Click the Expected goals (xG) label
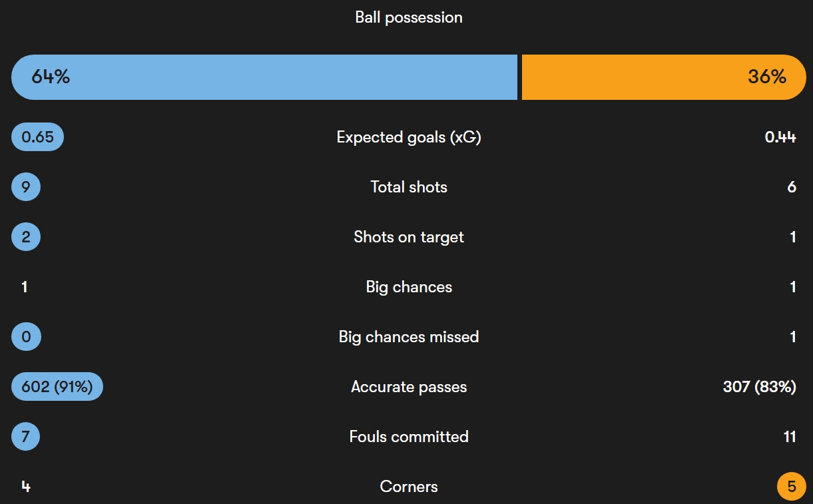 409,137
